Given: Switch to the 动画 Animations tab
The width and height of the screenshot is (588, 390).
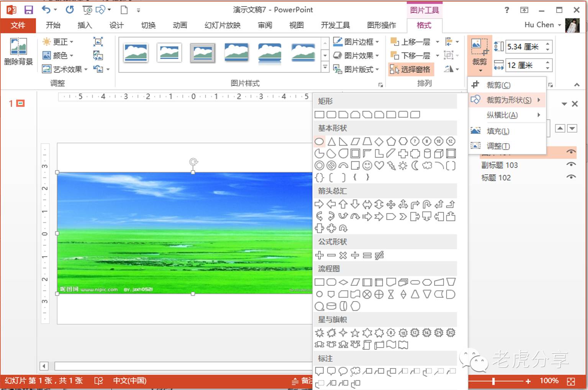Looking at the screenshot, I should coord(180,25).
